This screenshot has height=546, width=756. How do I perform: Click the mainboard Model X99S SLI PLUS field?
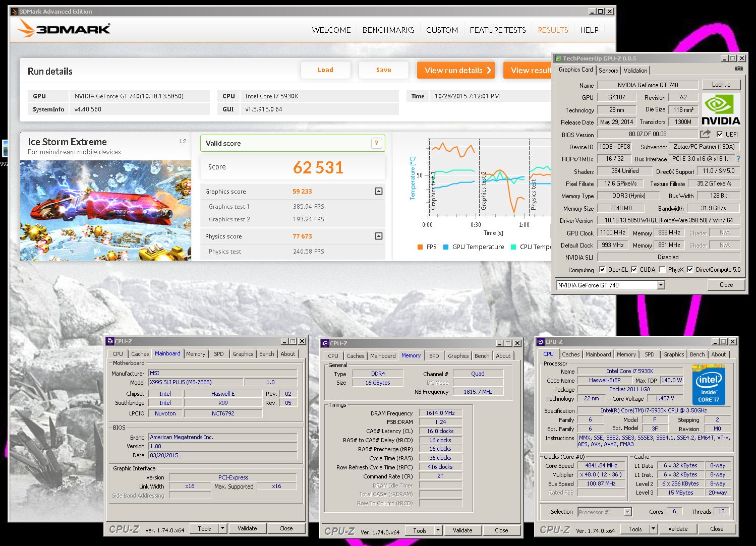pyautogui.click(x=196, y=382)
